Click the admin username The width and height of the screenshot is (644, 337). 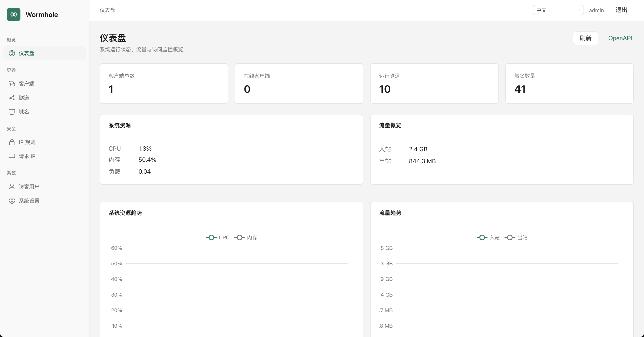tap(596, 10)
